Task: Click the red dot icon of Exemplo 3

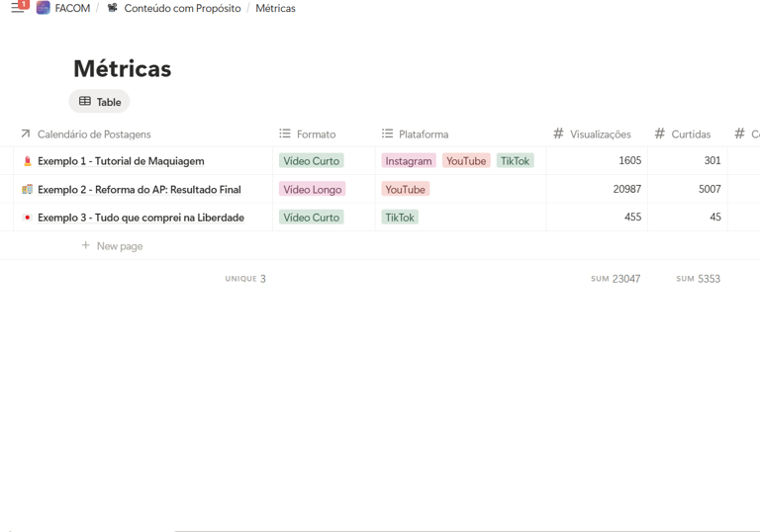Action: point(27,218)
